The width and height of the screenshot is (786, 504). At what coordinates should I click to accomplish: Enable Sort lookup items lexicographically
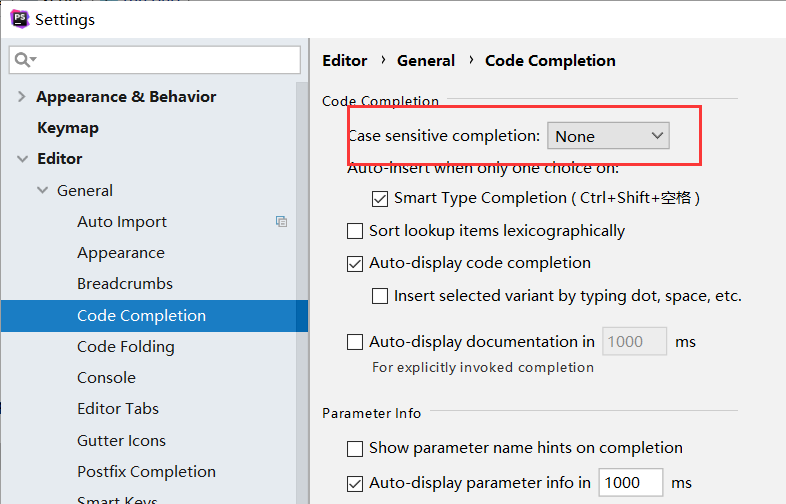[x=355, y=231]
